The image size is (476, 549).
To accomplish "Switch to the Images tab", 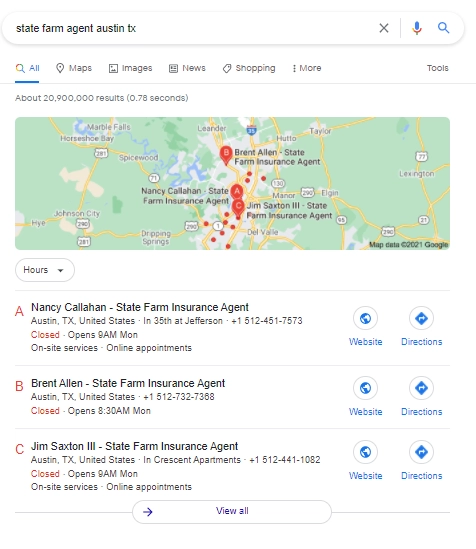I will [130, 68].
